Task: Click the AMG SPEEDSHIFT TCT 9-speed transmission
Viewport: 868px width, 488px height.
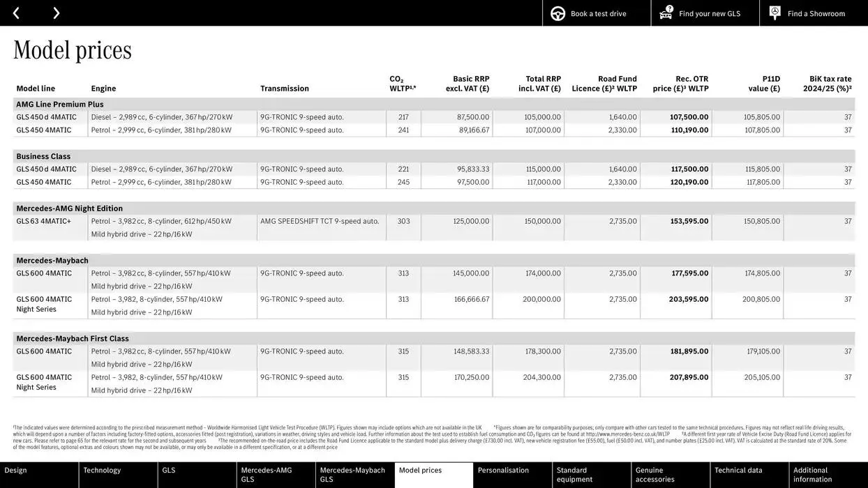Action: coord(320,222)
